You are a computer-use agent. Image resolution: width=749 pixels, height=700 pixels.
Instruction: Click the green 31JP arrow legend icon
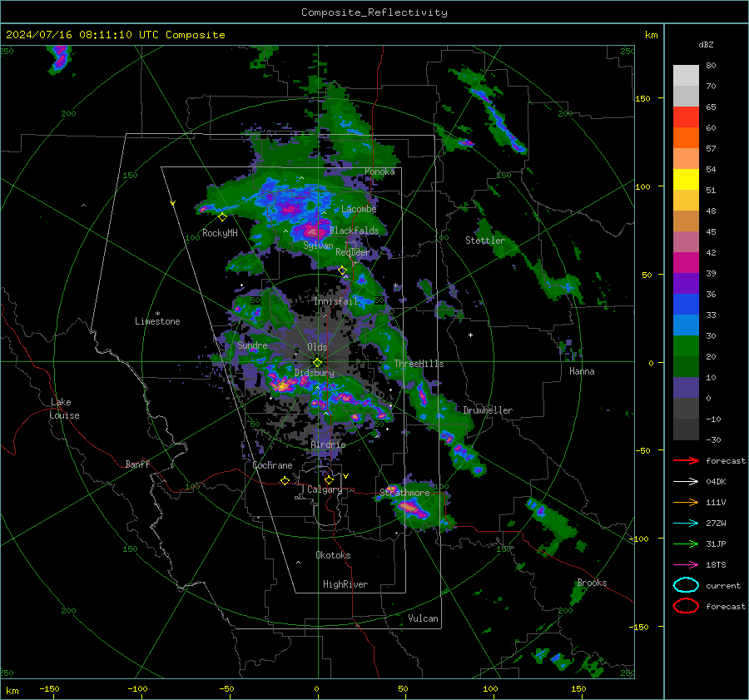point(686,544)
